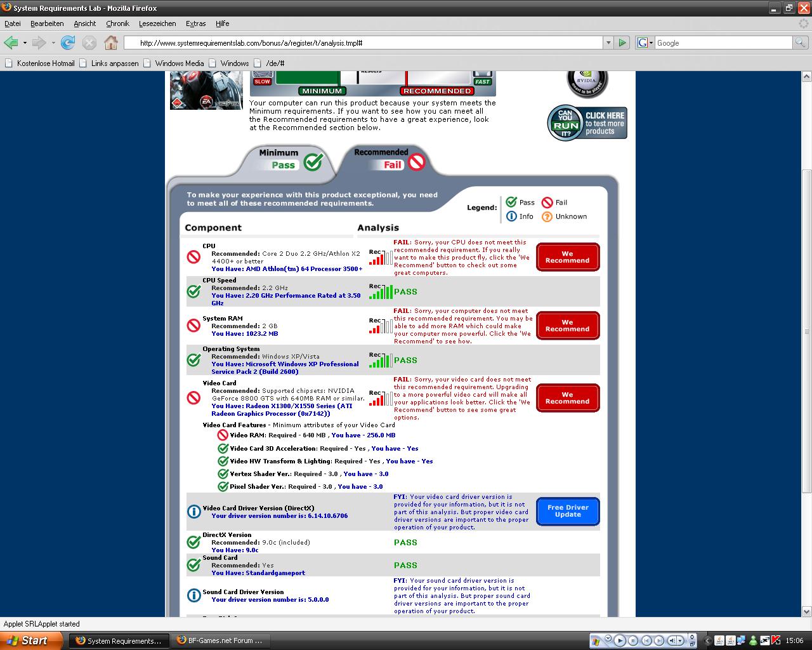
Task: Click info icon for Sound Card Driver Version
Action: 193,595
